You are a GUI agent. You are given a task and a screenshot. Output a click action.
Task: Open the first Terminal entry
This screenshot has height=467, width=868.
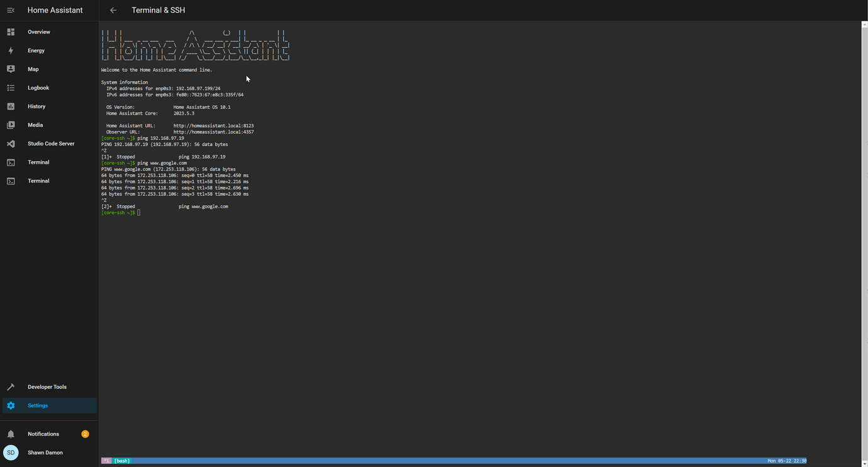click(x=38, y=162)
